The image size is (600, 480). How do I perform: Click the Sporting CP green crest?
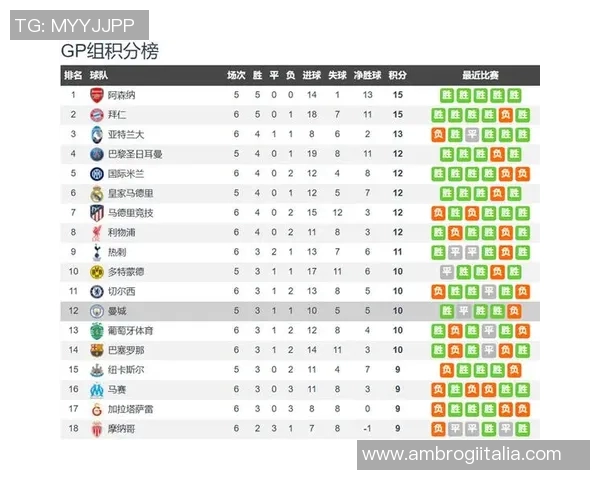point(96,330)
